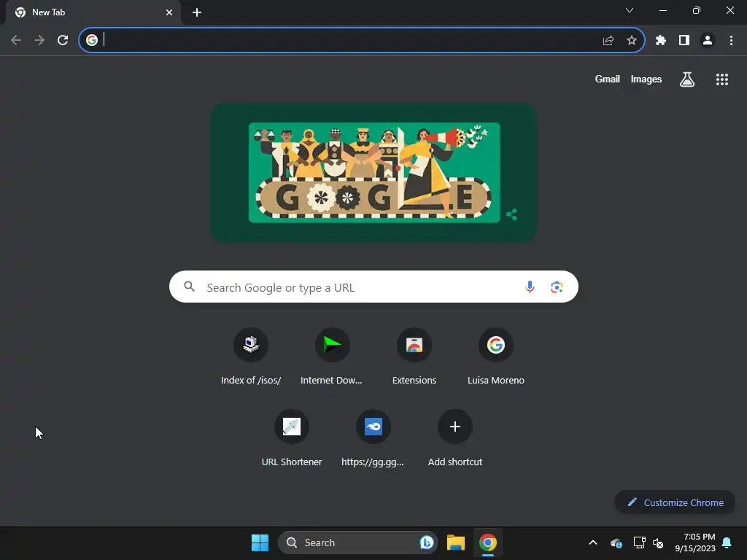747x560 pixels.
Task: Open the Gmail link
Action: pyautogui.click(x=607, y=79)
